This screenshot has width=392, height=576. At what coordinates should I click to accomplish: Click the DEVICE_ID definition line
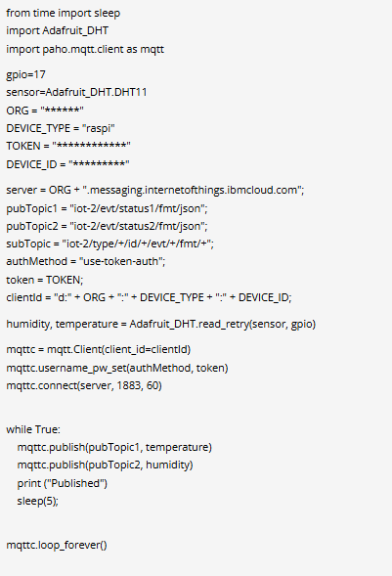67,164
